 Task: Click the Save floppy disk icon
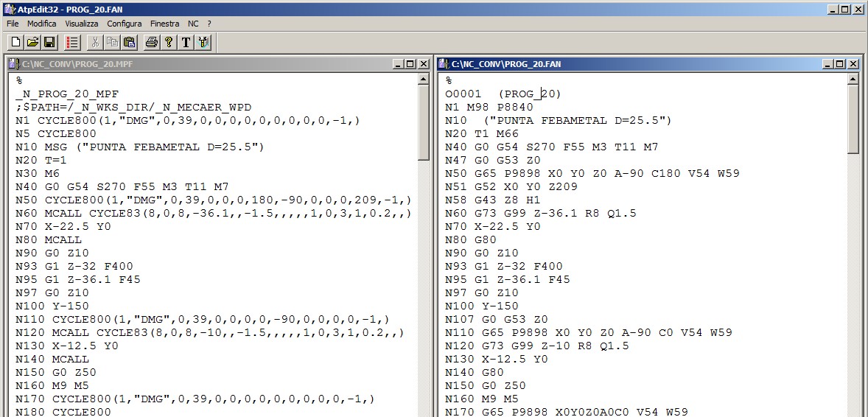pyautogui.click(x=49, y=42)
